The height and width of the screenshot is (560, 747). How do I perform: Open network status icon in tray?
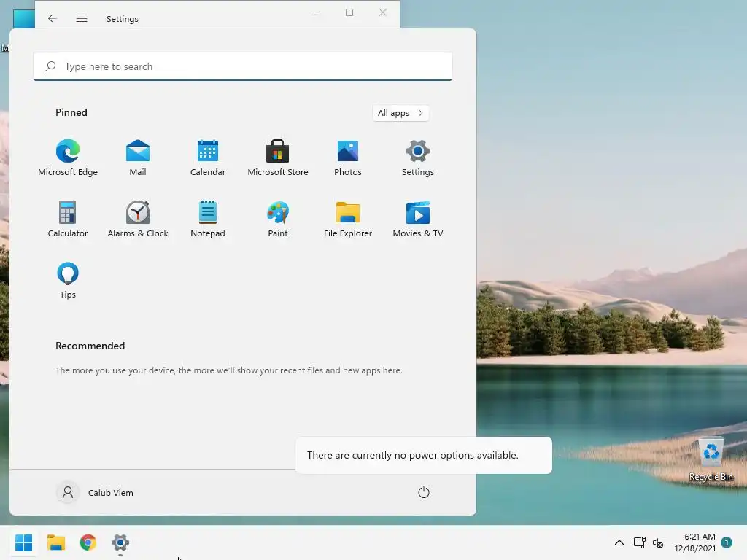tap(639, 542)
